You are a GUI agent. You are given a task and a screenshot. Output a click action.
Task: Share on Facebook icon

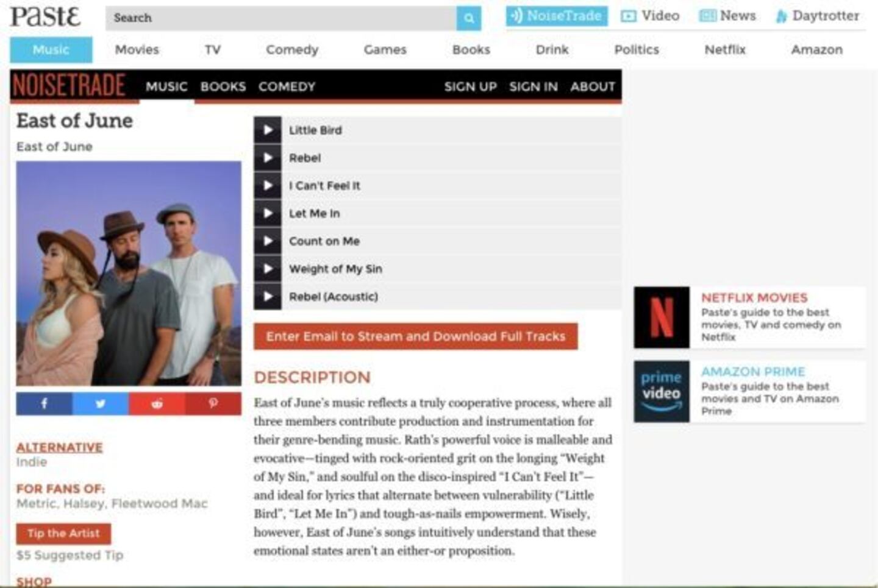pyautogui.click(x=44, y=403)
